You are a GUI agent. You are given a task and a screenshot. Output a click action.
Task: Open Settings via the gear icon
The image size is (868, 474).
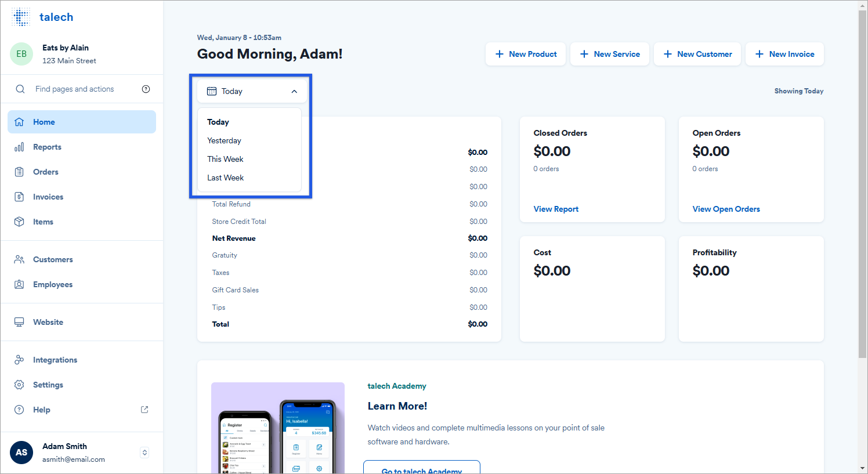tap(19, 385)
